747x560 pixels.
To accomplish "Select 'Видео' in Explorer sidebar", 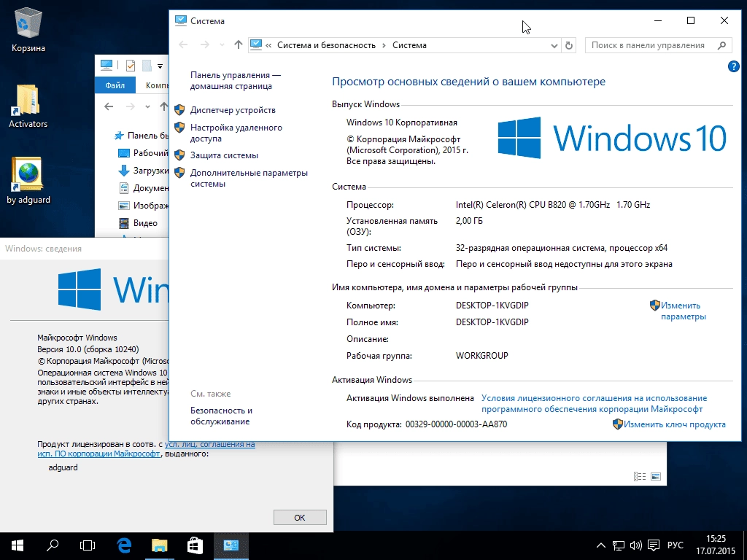I will [x=138, y=223].
